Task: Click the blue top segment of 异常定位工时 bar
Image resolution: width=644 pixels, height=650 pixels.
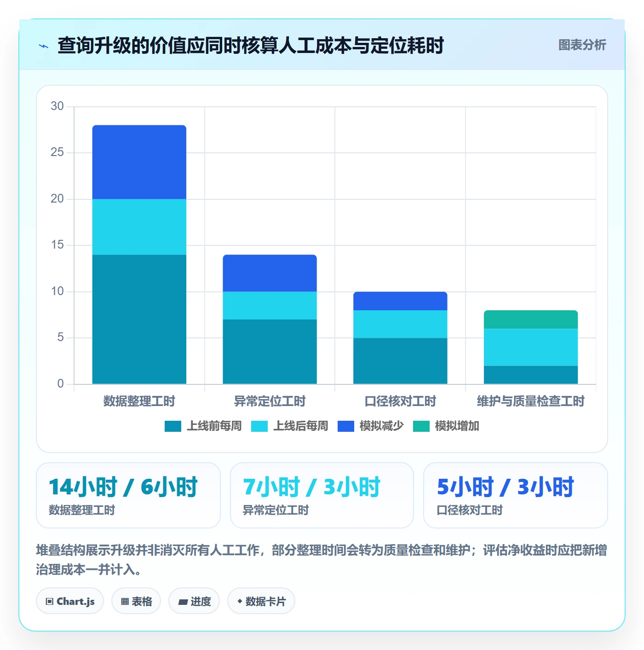Action: pyautogui.click(x=270, y=273)
